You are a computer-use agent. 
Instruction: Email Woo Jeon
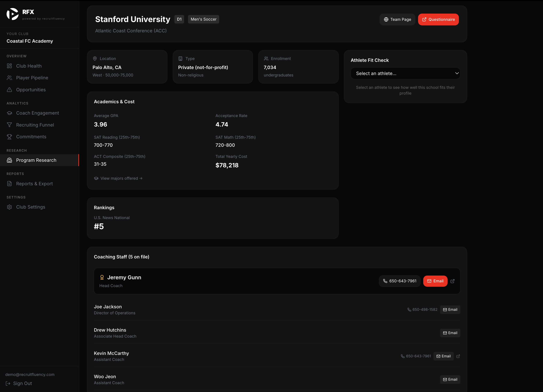click(x=450, y=380)
